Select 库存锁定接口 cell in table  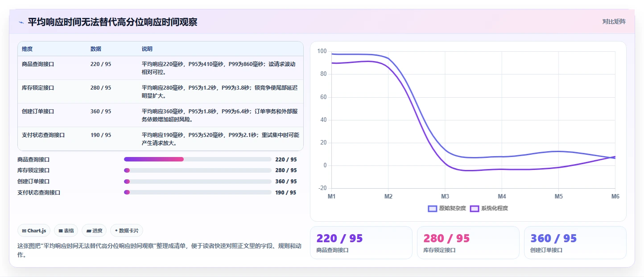tap(38, 88)
